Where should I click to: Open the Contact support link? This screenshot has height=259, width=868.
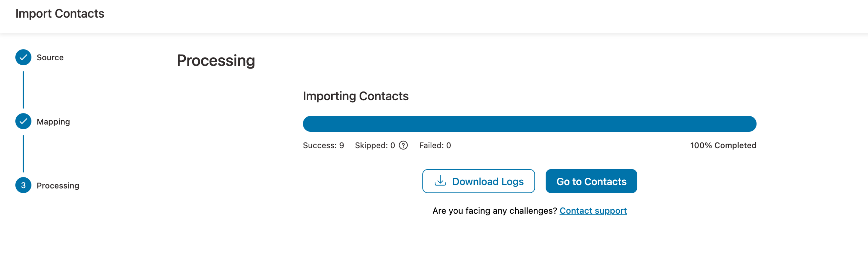point(593,210)
